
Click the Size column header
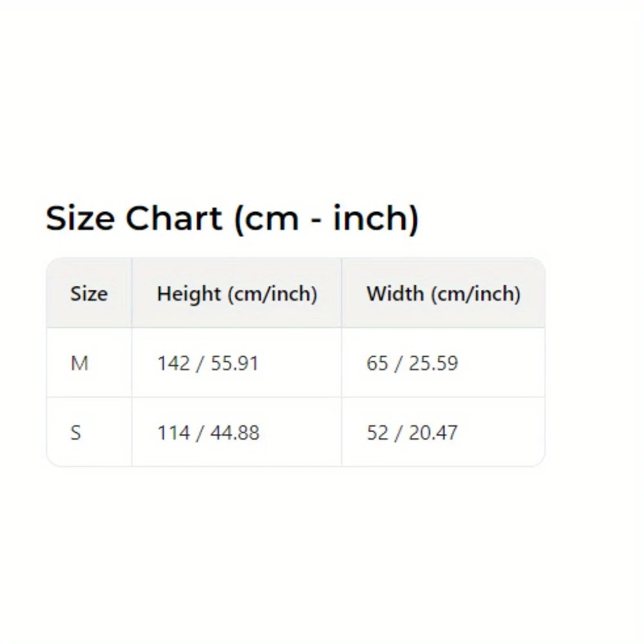click(x=89, y=294)
